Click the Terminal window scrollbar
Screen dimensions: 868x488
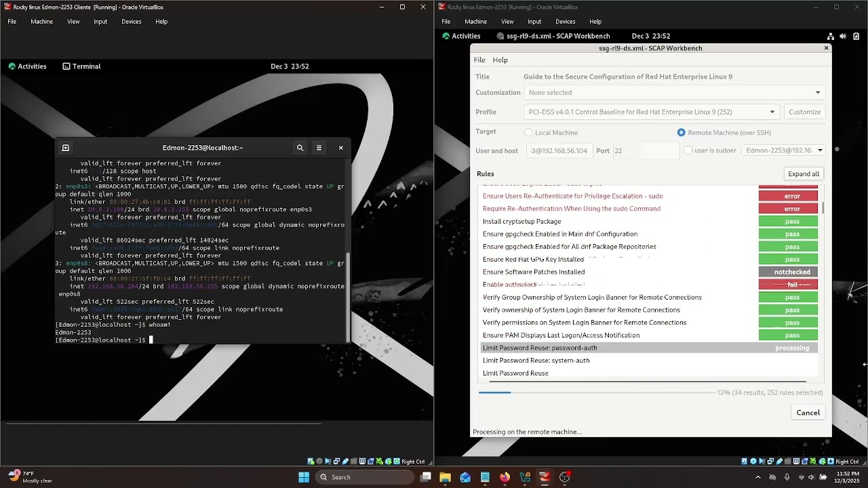coord(349,298)
